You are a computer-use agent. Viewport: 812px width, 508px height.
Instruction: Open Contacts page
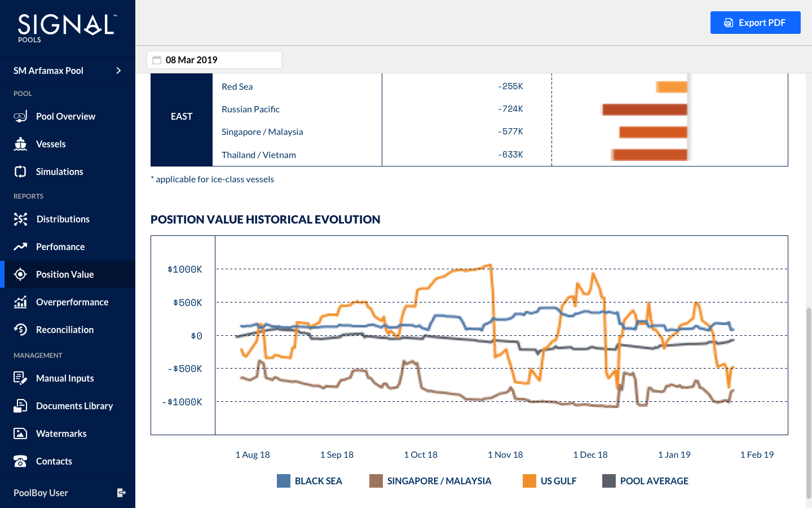click(68, 461)
